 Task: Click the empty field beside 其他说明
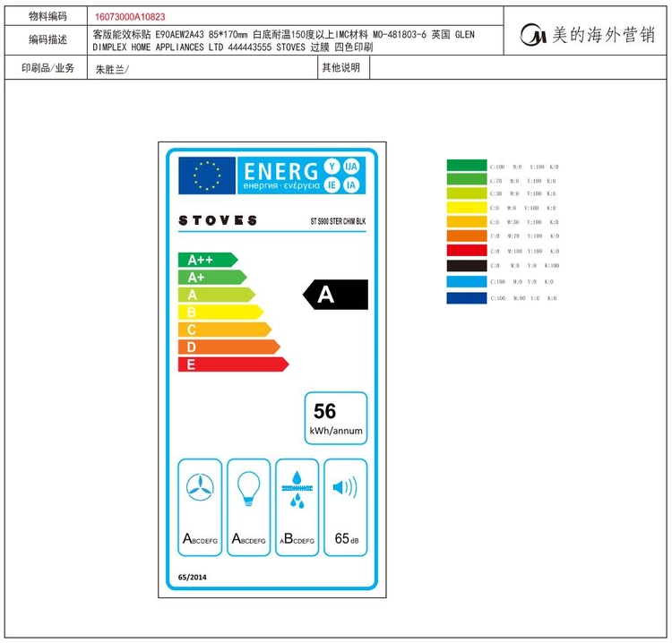518,67
